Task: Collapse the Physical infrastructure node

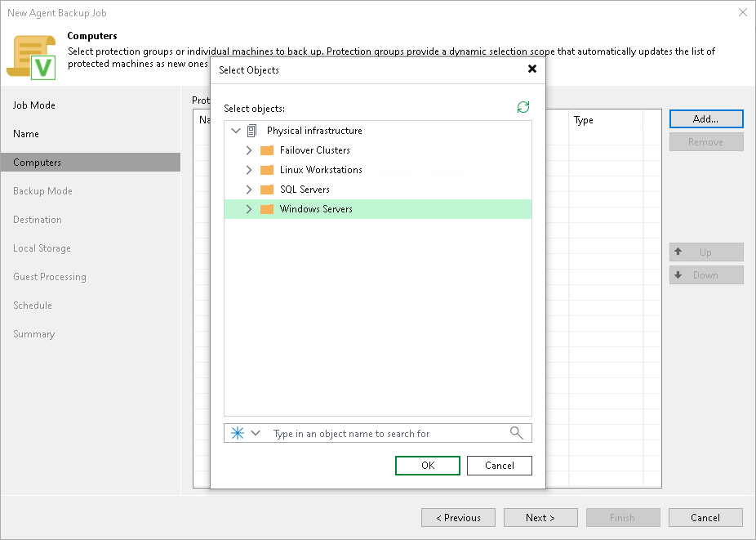Action: pyautogui.click(x=236, y=131)
